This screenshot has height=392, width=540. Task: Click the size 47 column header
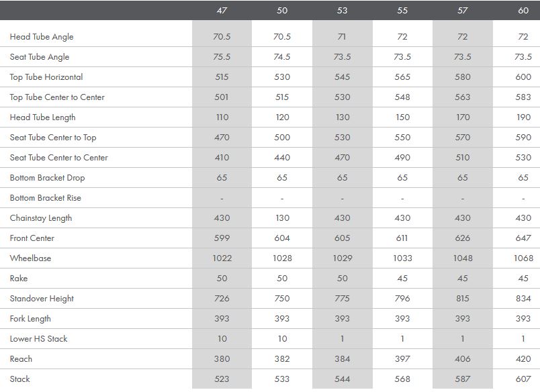(222, 11)
